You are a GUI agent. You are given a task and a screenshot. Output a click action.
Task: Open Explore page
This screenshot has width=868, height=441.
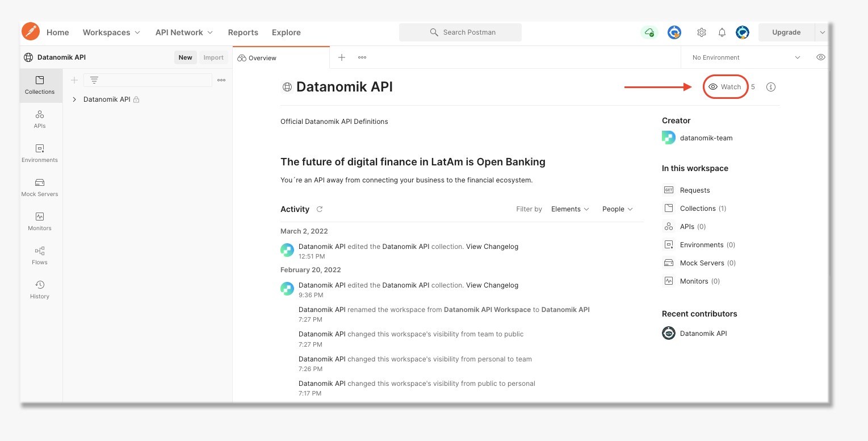click(286, 32)
